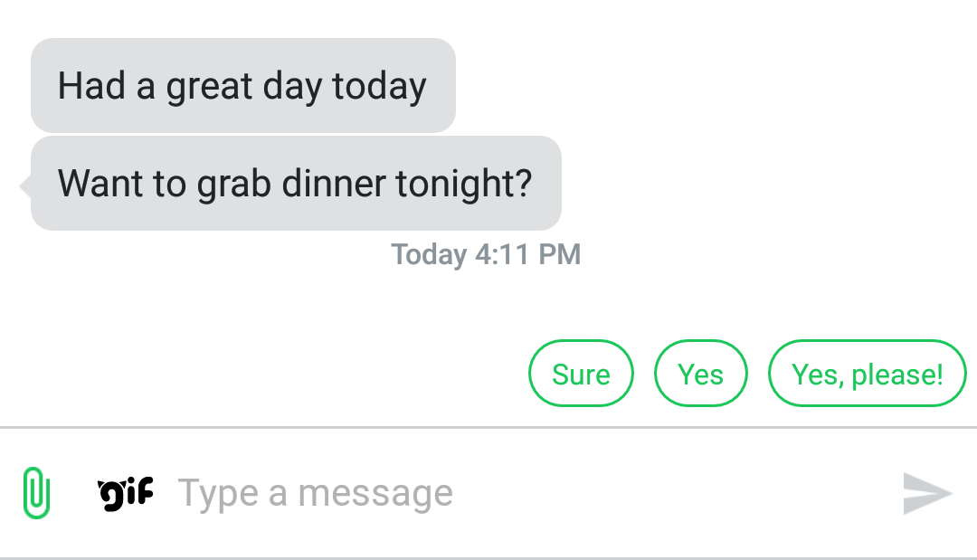Reply with "Yes, please!" suggestion

pos(868,374)
